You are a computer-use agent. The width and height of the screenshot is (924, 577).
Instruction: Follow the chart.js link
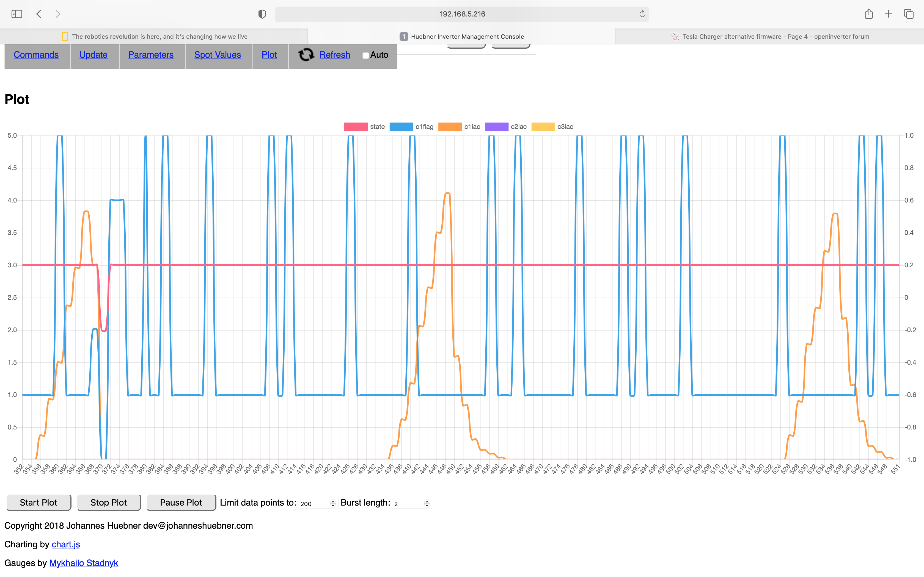[66, 545]
